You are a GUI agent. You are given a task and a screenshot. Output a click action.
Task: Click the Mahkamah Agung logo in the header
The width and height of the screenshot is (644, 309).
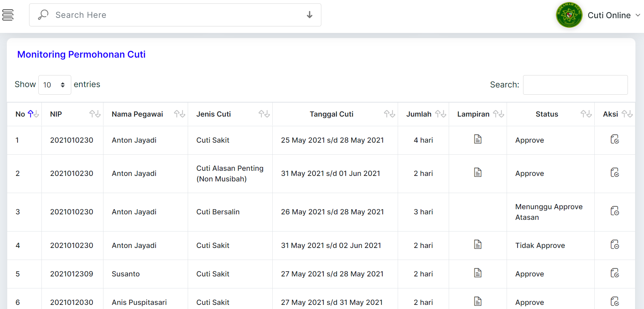[569, 15]
